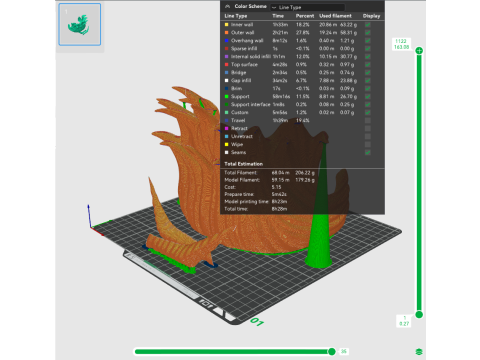
Task: Click the layers icon at bottom right
Action: pos(419,351)
